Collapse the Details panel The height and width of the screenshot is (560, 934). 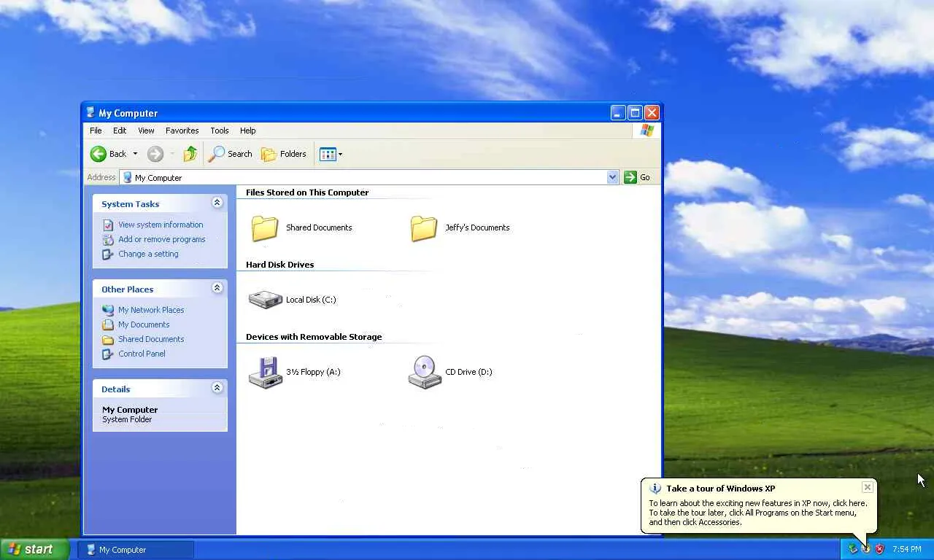(217, 388)
